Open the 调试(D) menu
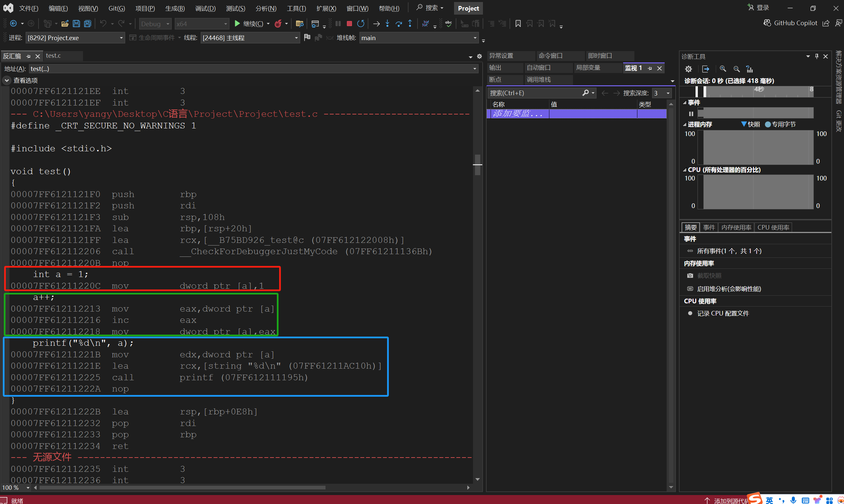The image size is (844, 504). (x=205, y=8)
